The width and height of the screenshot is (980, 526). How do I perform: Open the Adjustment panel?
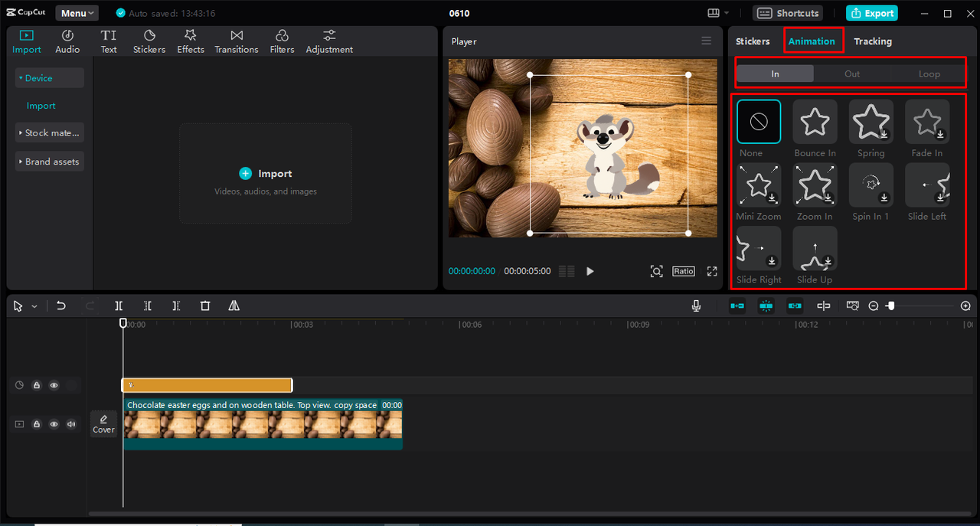(x=329, y=41)
